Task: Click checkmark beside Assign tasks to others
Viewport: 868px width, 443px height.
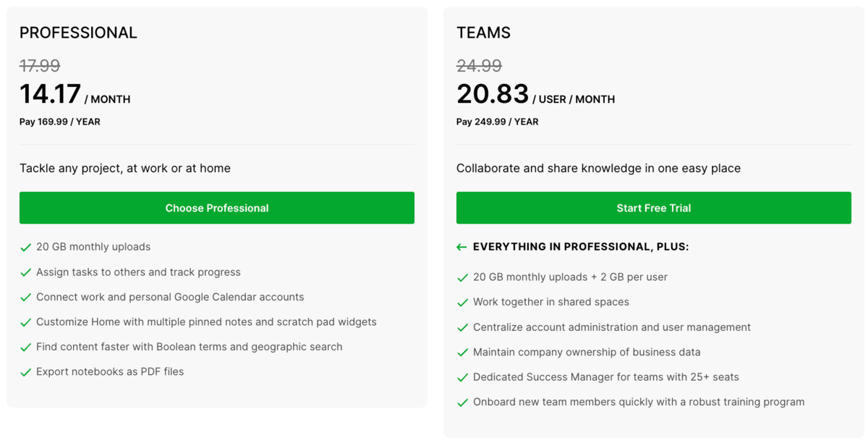Action: click(25, 273)
